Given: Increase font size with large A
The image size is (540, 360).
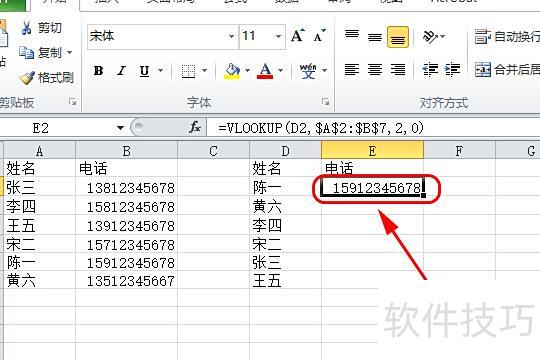Looking at the screenshot, I should 298,36.
